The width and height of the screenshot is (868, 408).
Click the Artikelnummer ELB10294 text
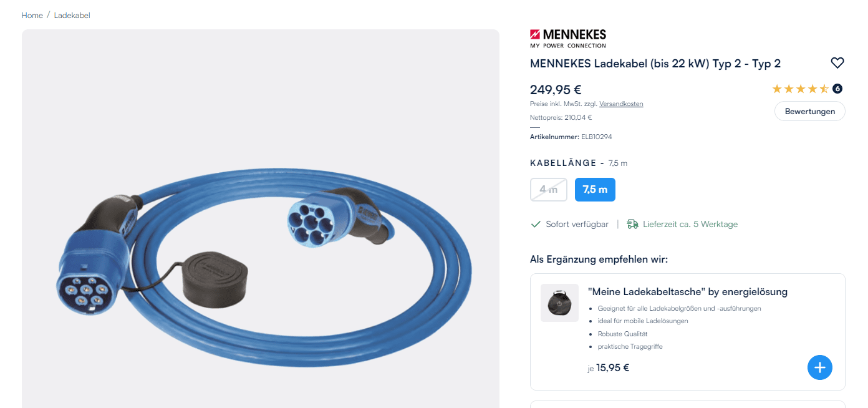571,137
